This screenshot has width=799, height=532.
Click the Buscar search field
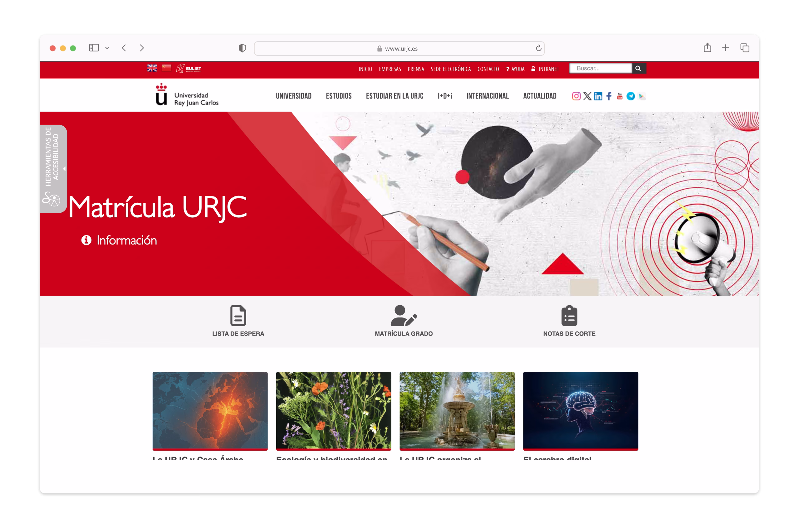(x=600, y=68)
